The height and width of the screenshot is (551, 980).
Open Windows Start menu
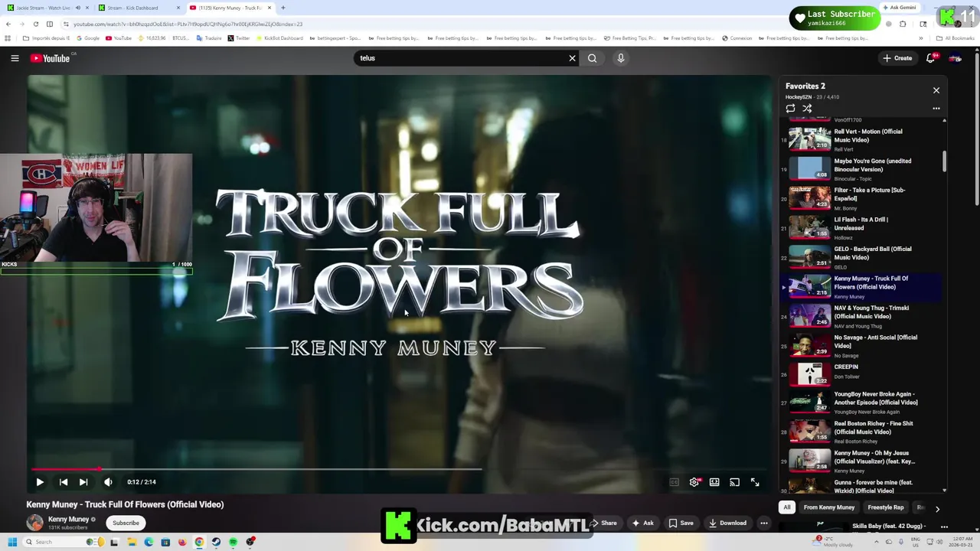point(12,542)
